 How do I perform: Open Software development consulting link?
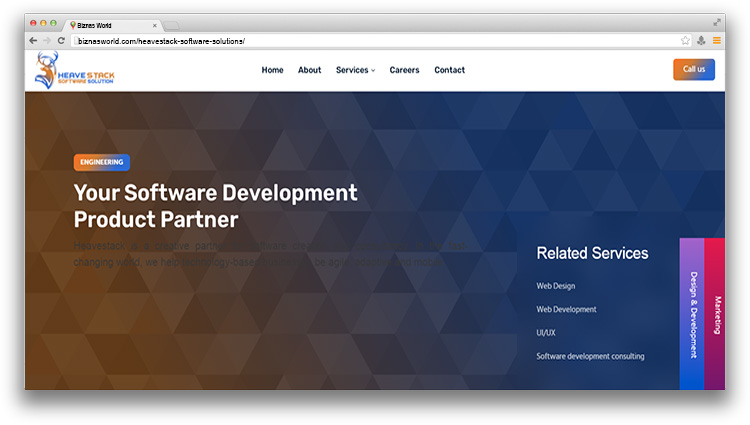pos(590,356)
